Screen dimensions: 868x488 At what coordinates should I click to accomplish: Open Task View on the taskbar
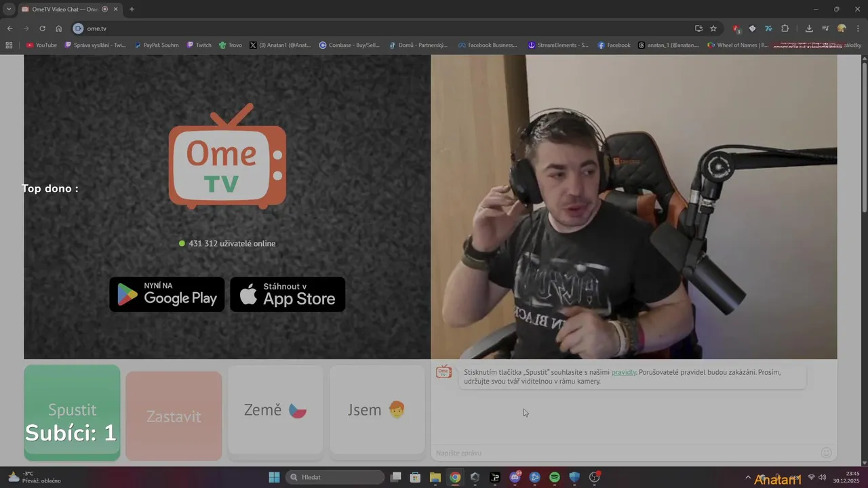pos(396,477)
